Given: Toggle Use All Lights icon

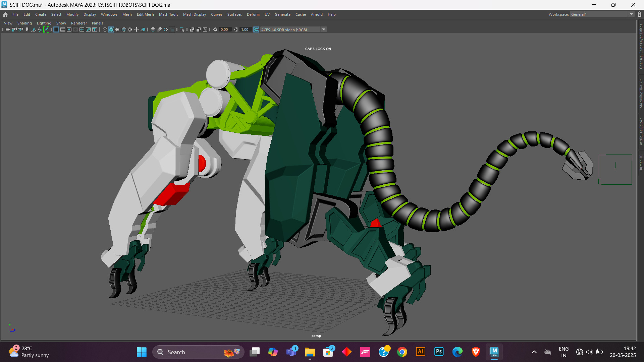Looking at the screenshot, I should (137, 29).
